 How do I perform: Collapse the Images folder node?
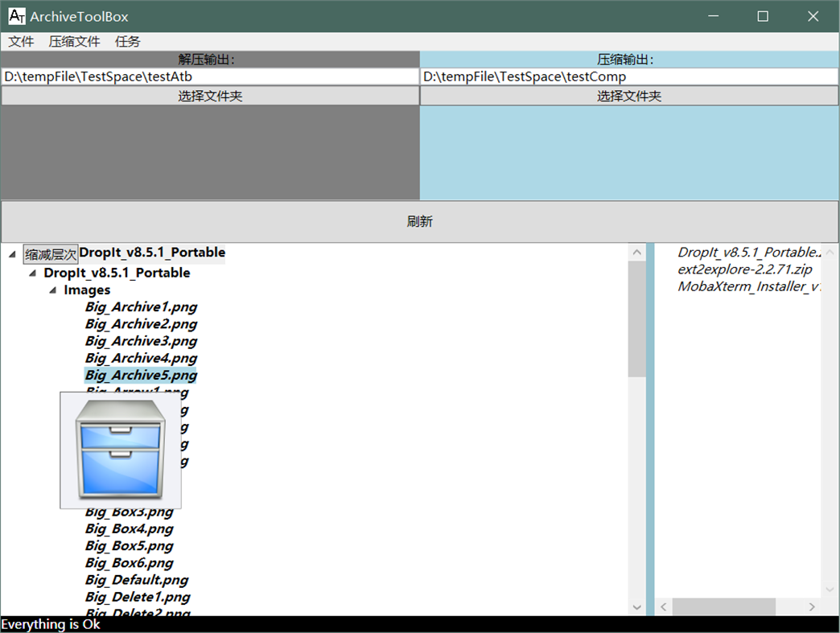(x=51, y=290)
